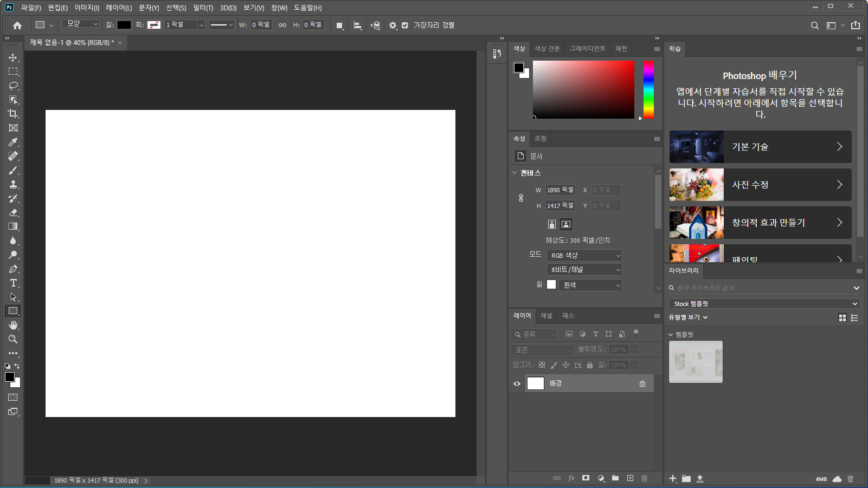The height and width of the screenshot is (488, 868).
Task: Open the 모양 tool mode dropdown
Action: [x=80, y=24]
